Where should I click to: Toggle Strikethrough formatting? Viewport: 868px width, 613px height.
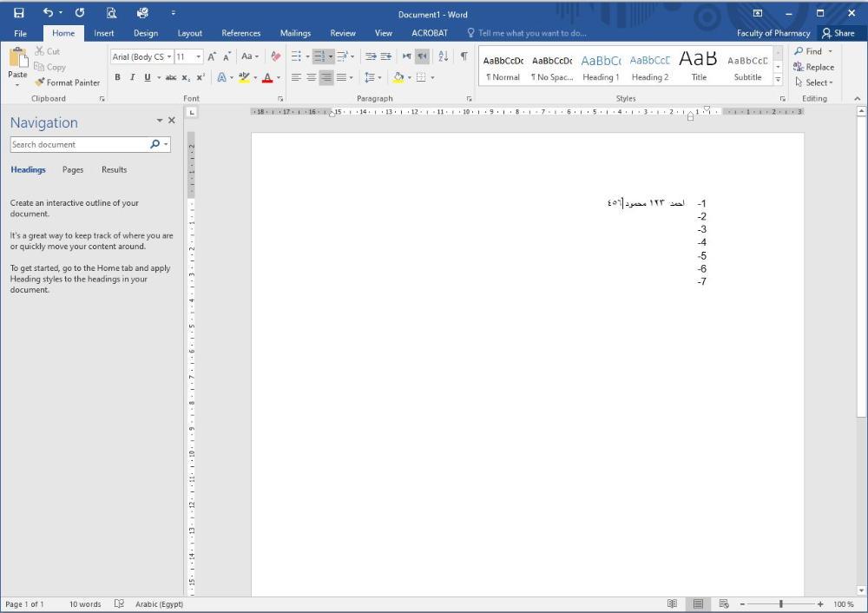[x=171, y=77]
